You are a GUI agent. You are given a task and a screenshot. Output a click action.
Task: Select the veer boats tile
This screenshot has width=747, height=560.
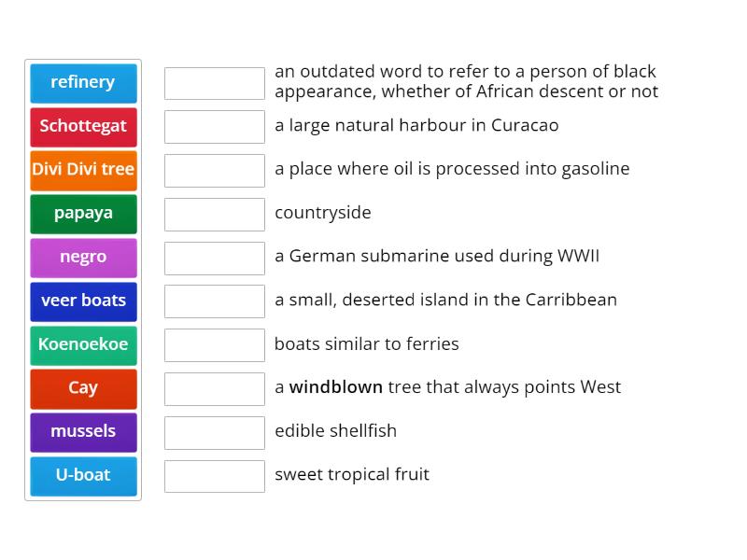[x=83, y=301]
